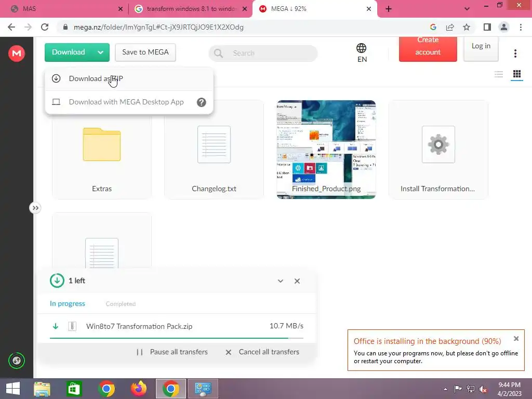532x399 pixels.
Task: Click the transfer progress bar
Action: click(x=177, y=338)
